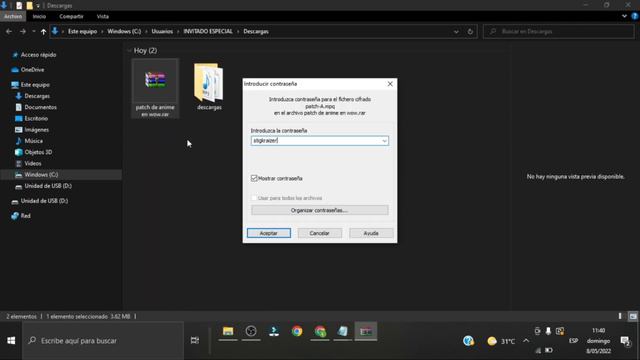Open Task View on taskbar
This screenshot has height=360, width=640.
[195, 340]
